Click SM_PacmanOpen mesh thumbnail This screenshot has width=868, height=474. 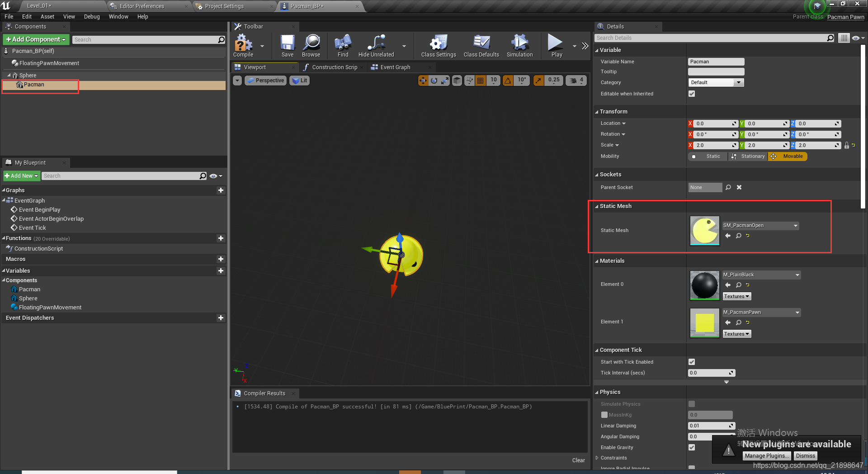704,230
